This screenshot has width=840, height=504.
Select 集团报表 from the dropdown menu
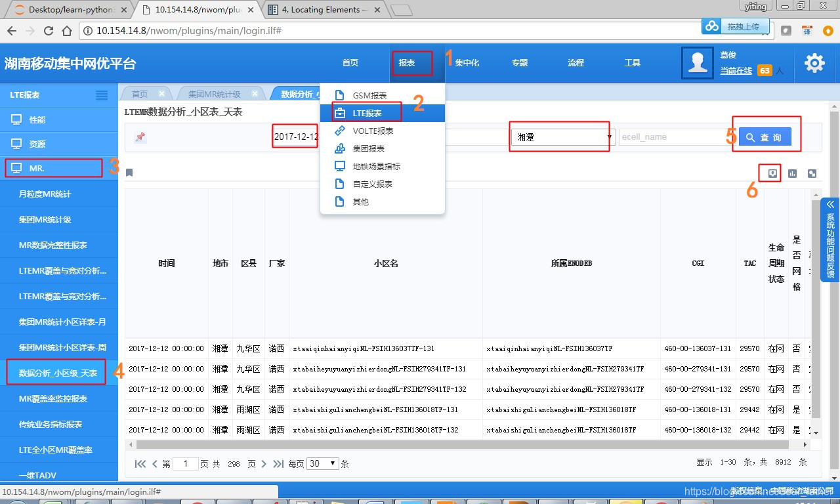(383, 148)
